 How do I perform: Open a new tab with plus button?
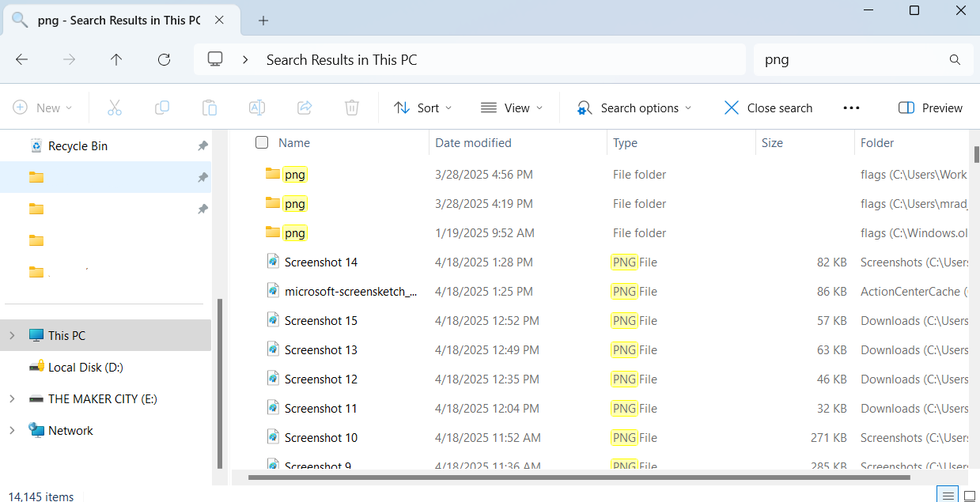coord(263,21)
